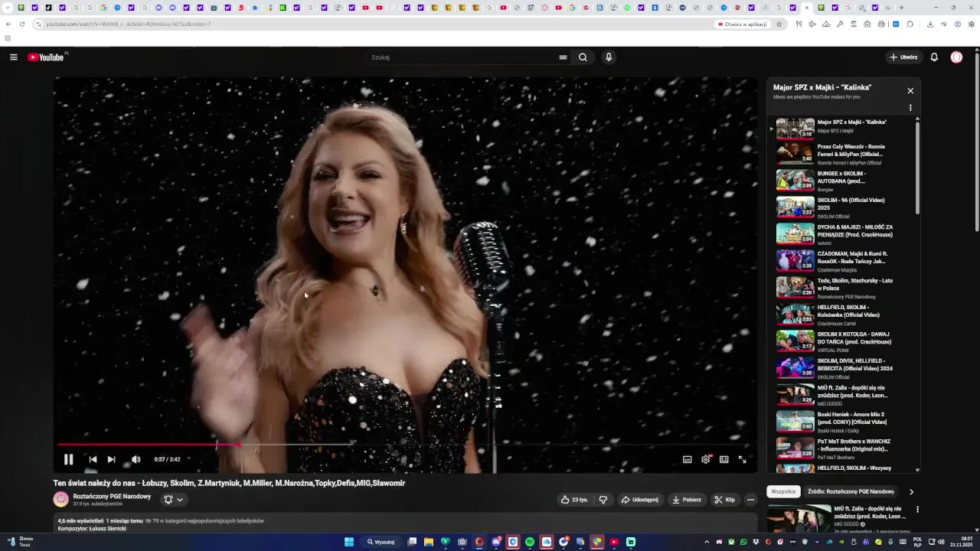Enter fullscreen mode
This screenshot has height=551, width=980.
click(742, 459)
